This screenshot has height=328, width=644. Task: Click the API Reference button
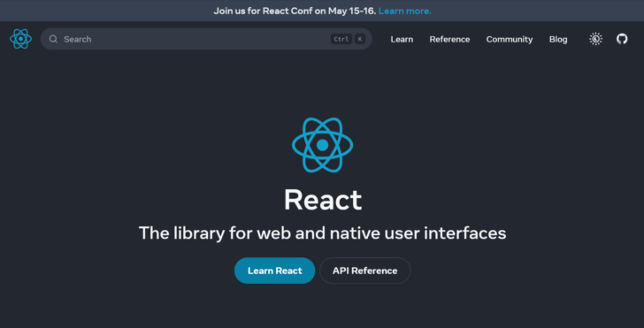tap(365, 271)
